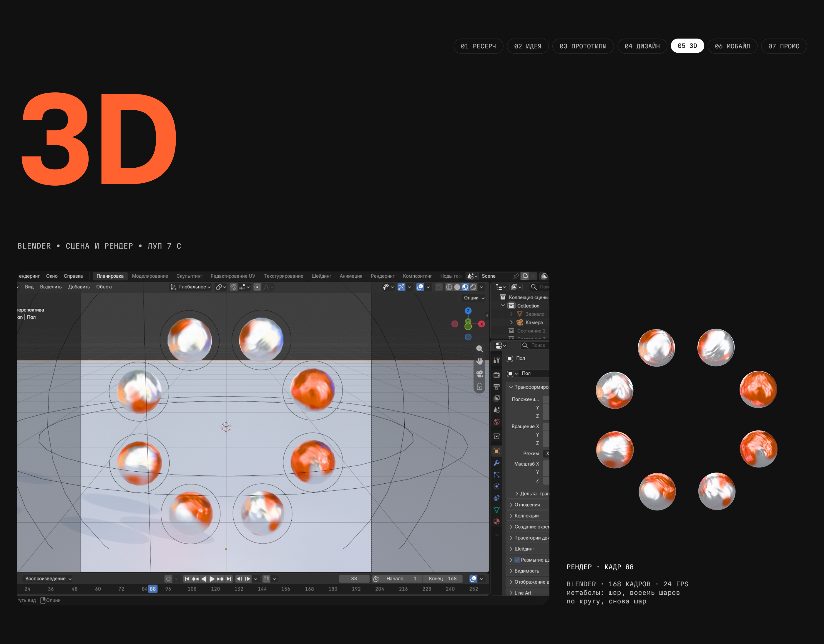Toggle viewport gizmos display
The height and width of the screenshot is (644, 824).
pyautogui.click(x=401, y=287)
